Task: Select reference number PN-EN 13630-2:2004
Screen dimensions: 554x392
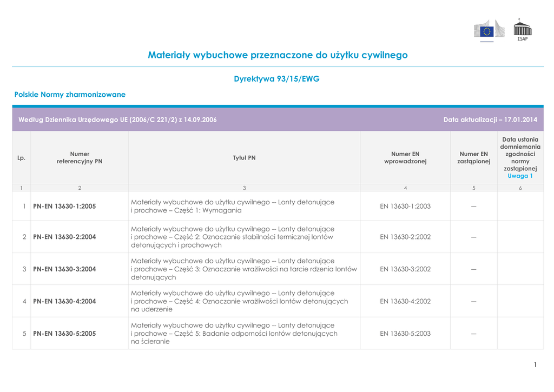Action: (64, 237)
